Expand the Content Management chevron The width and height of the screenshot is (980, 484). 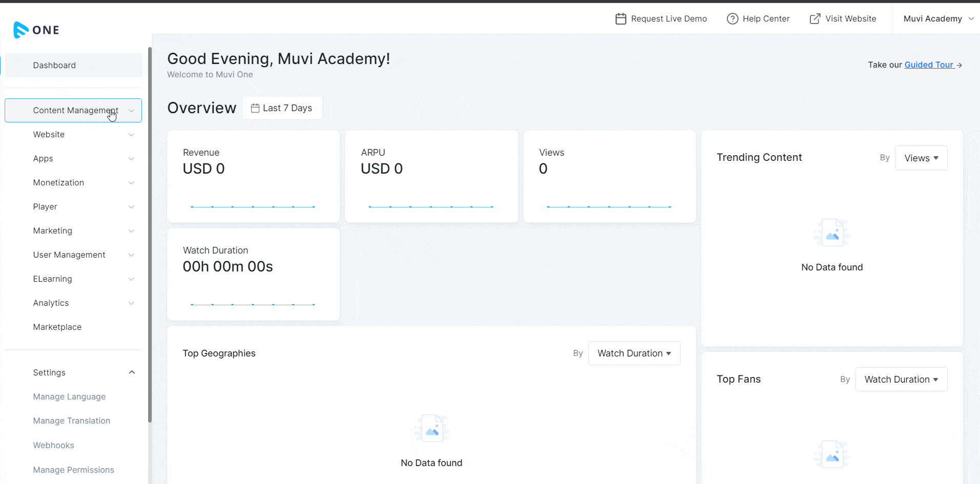coord(131,111)
